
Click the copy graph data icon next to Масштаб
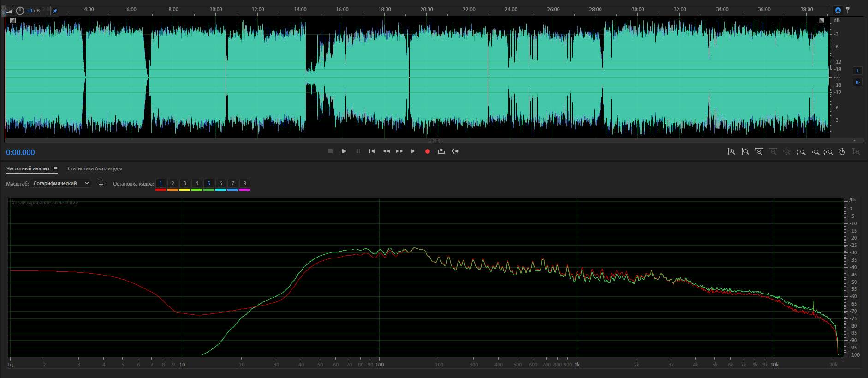102,183
